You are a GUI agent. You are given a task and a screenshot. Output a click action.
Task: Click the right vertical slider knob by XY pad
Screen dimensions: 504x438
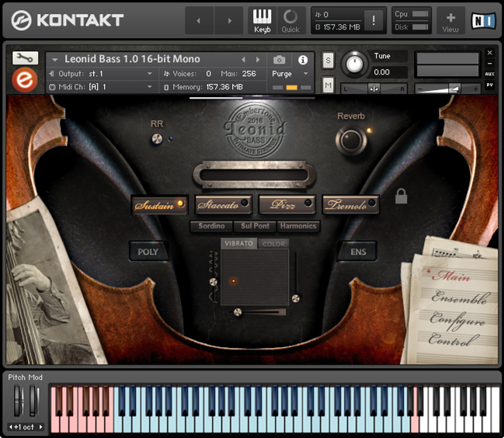pyautogui.click(x=295, y=298)
